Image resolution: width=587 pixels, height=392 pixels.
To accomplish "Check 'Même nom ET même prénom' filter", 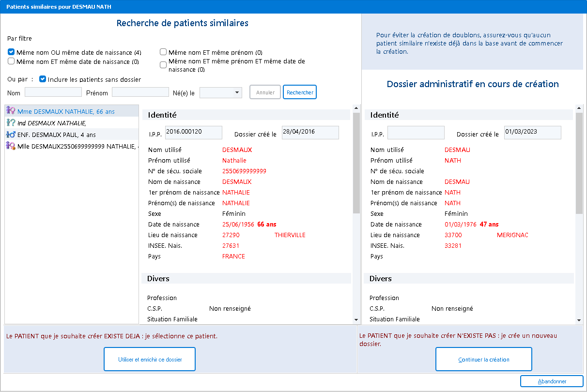I will pyautogui.click(x=163, y=52).
